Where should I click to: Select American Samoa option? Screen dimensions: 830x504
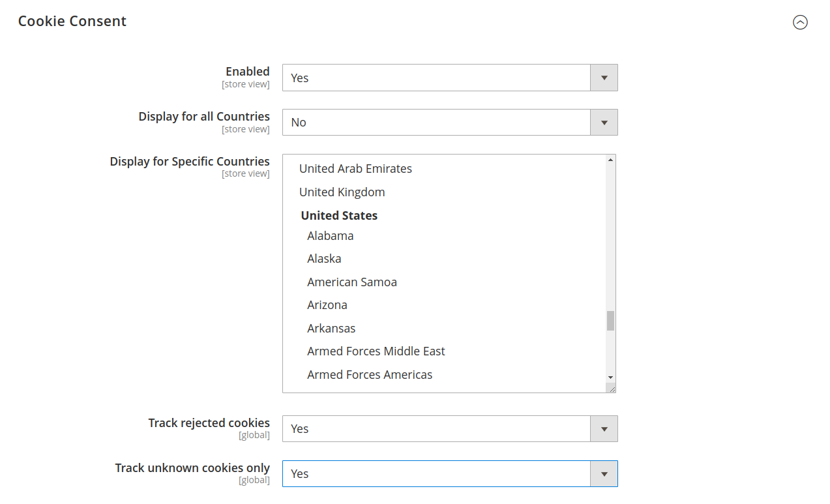point(351,282)
